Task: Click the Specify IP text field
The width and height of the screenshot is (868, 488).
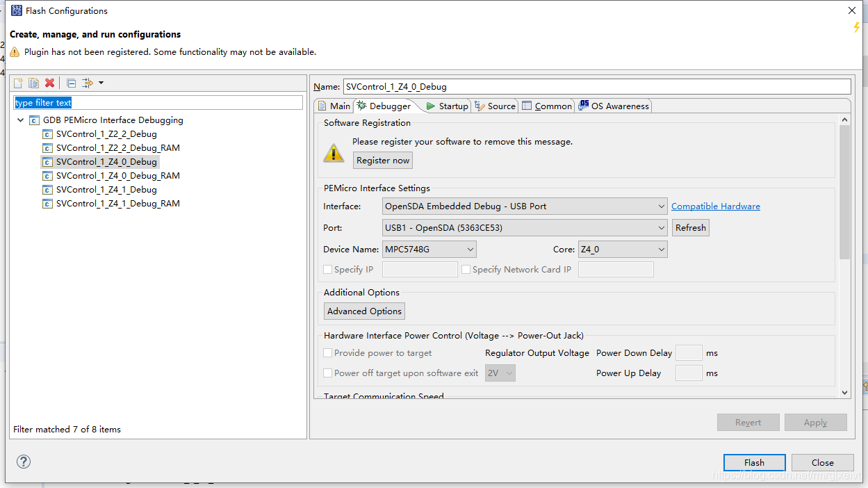Action: (x=420, y=269)
